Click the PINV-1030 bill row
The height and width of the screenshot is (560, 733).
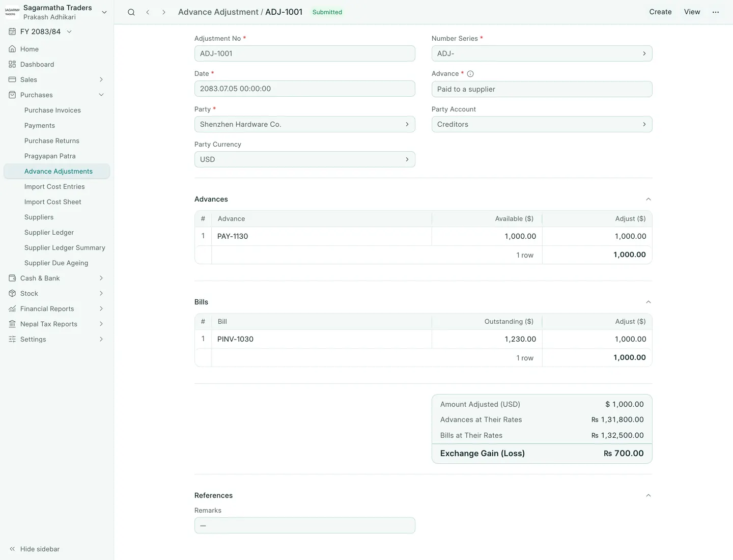423,339
